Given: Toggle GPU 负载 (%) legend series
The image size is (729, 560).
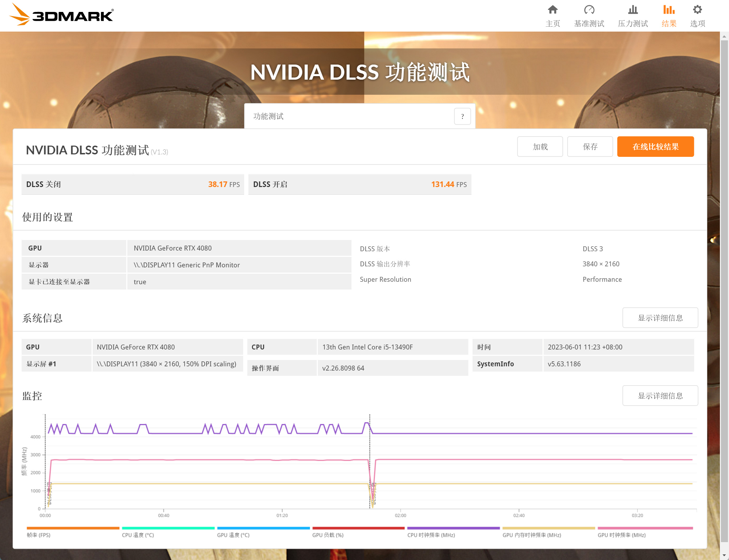Looking at the screenshot, I should [328, 535].
